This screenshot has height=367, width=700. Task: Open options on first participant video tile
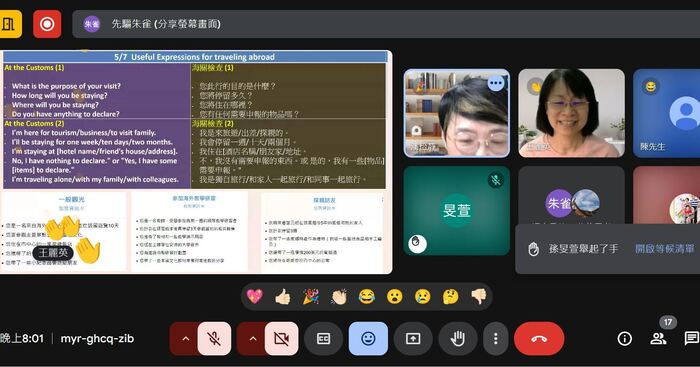tap(496, 83)
